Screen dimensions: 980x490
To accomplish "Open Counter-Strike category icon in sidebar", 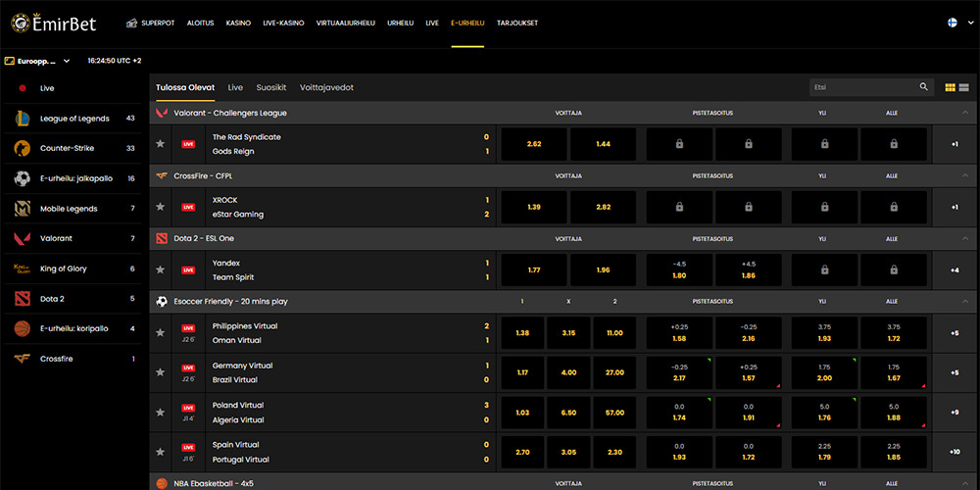I will point(22,149).
